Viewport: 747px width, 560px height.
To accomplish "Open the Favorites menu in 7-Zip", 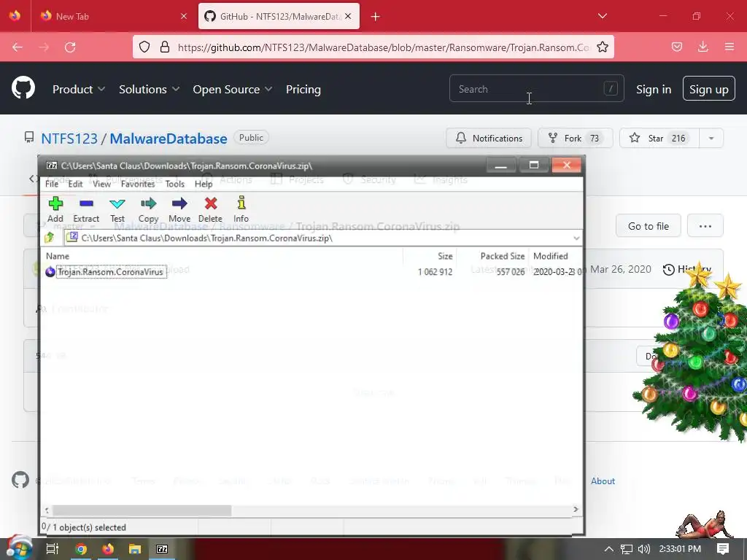I will 138,184.
